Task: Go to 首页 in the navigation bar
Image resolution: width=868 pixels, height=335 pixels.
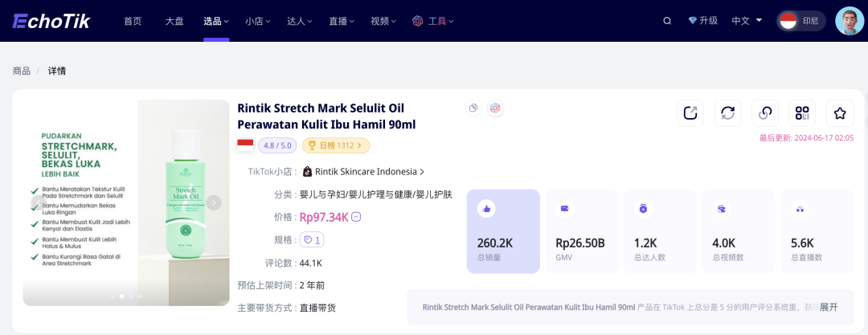Action: coord(133,21)
